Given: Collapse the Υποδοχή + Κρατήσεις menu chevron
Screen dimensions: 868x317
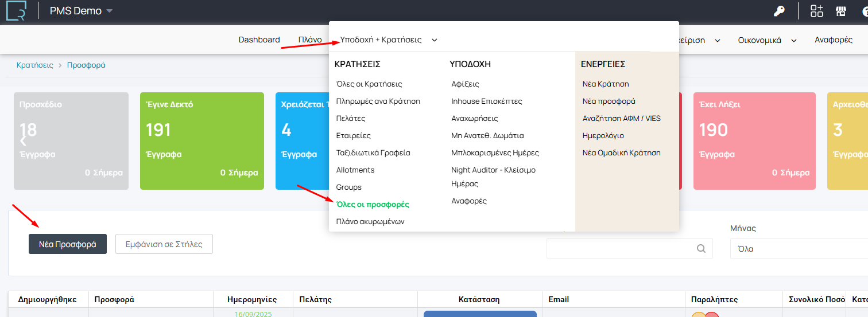Looking at the screenshot, I should (435, 40).
